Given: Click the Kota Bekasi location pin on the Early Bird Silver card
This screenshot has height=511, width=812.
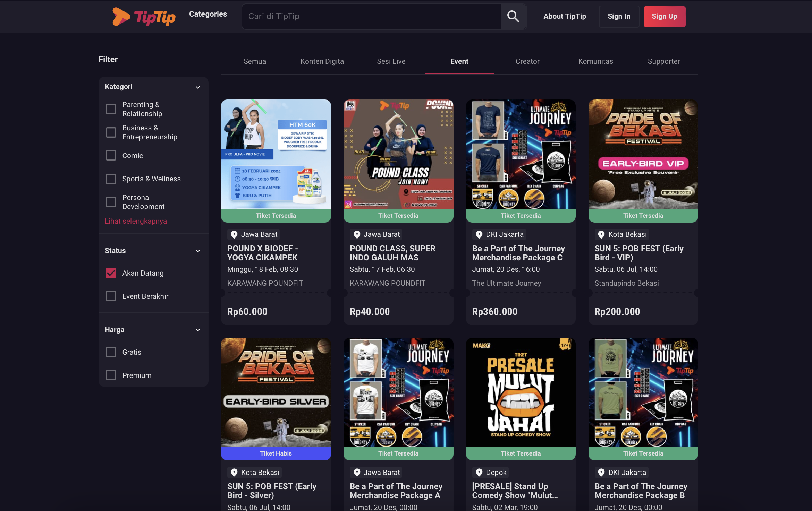Looking at the screenshot, I should 234,472.
